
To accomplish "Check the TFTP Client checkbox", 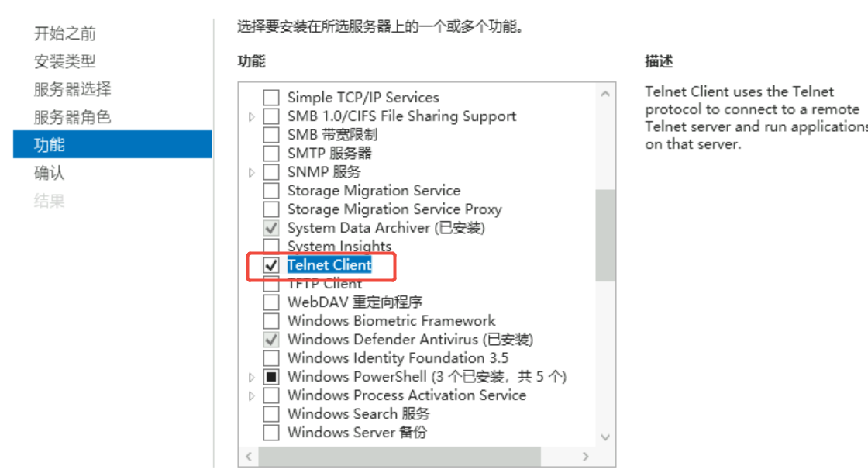I will [271, 284].
